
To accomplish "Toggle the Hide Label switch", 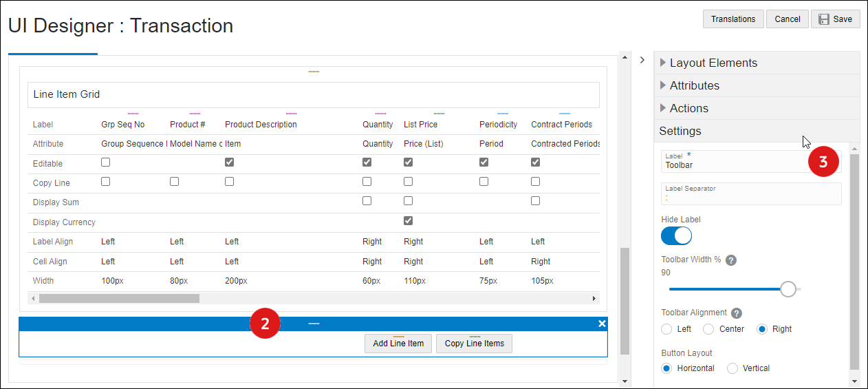I will (x=676, y=235).
